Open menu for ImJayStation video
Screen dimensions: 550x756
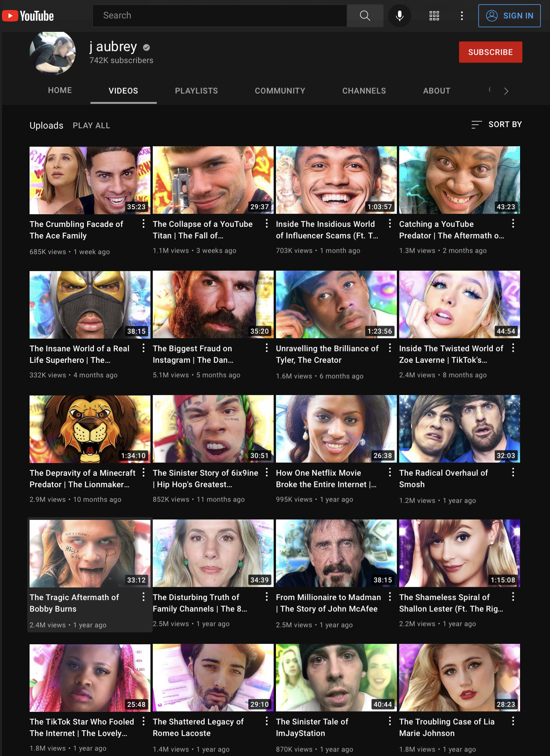click(390, 721)
